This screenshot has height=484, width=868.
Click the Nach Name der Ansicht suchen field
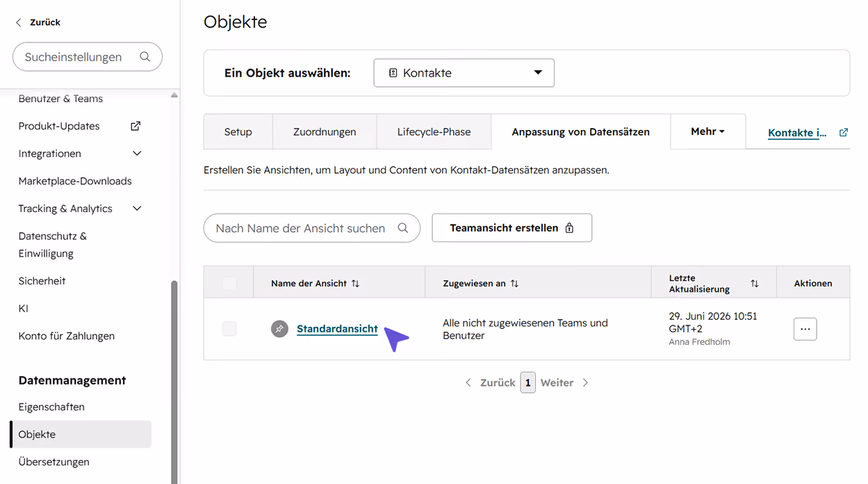pyautogui.click(x=312, y=228)
